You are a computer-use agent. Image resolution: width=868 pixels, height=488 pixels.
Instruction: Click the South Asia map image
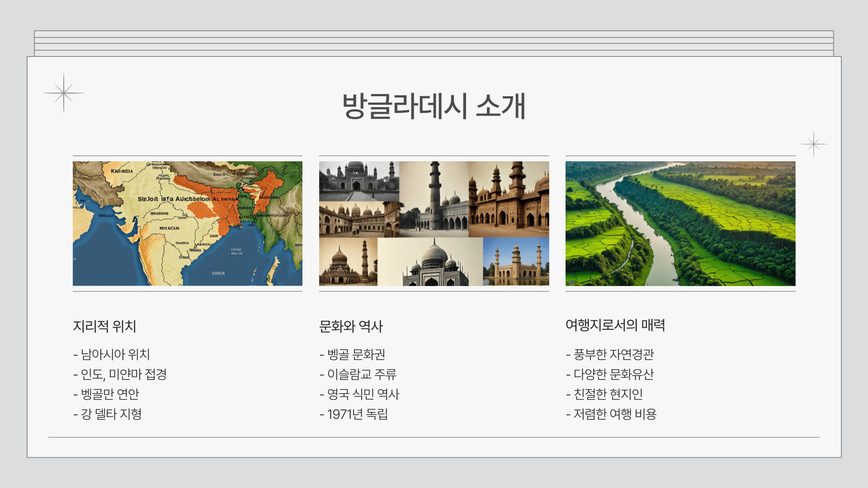coord(187,223)
